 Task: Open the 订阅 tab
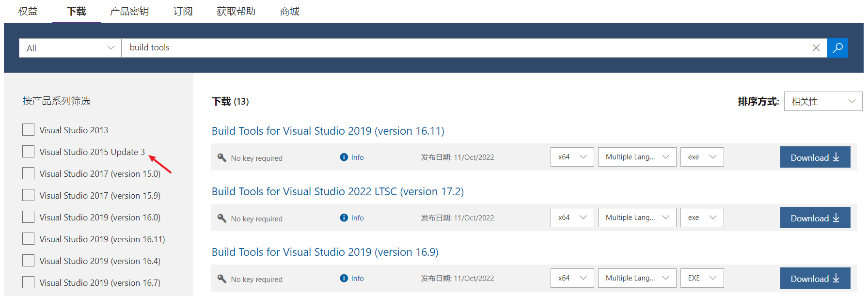tap(183, 11)
